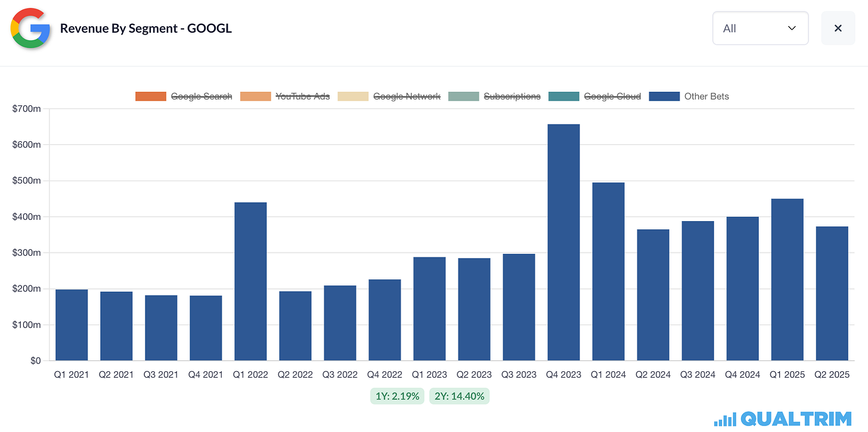The image size is (868, 432).
Task: Toggle Subscriptions legend label
Action: tap(512, 96)
